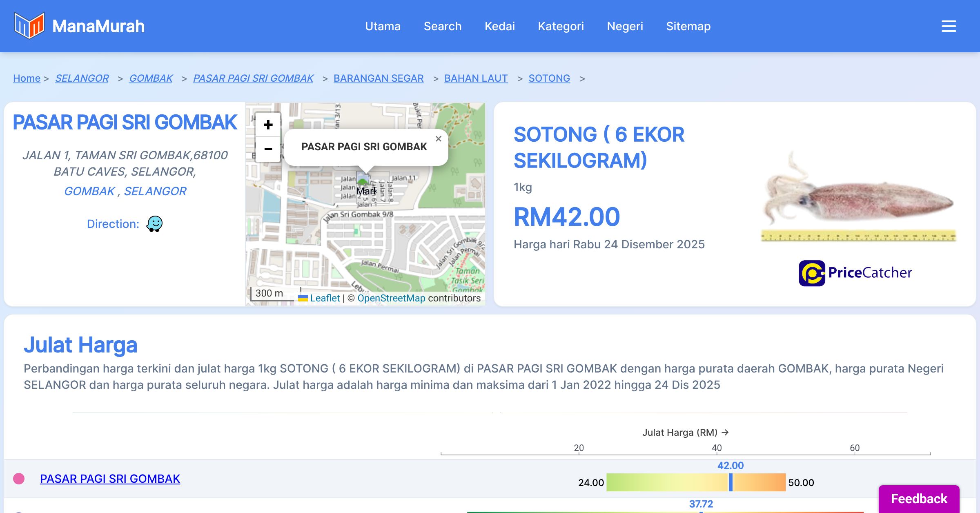980x513 pixels.
Task: Click the 42.00 price range marker
Action: [x=731, y=482]
